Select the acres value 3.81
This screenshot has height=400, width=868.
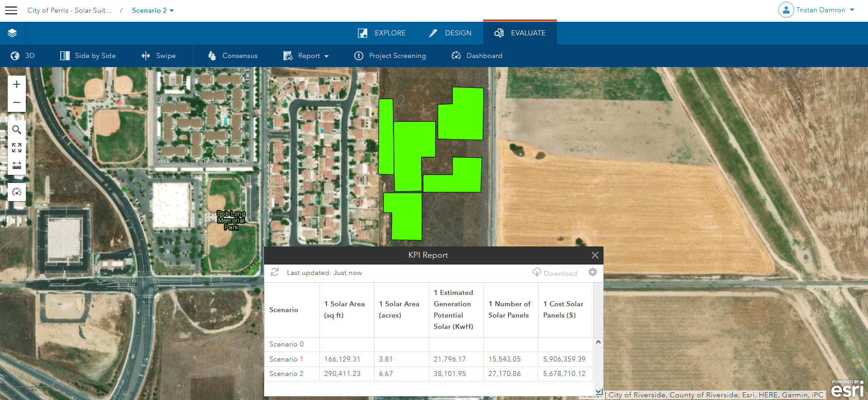click(x=386, y=359)
